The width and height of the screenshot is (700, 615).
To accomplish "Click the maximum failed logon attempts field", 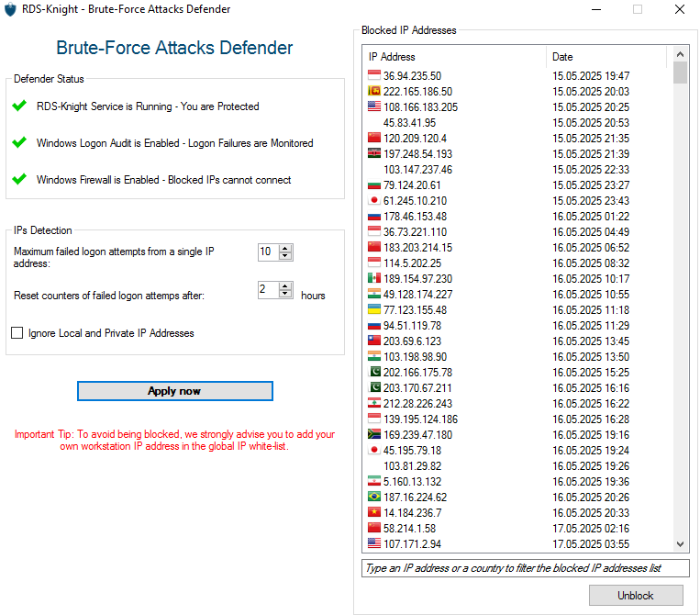I will (x=269, y=252).
